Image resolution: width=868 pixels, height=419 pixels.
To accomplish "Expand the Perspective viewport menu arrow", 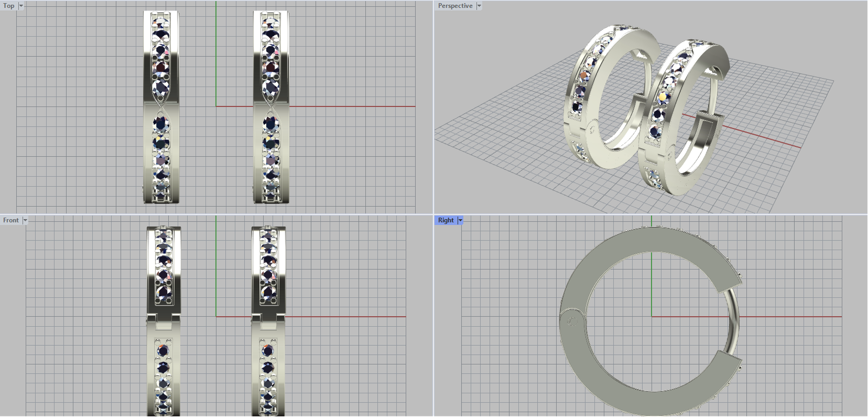I will point(478,6).
